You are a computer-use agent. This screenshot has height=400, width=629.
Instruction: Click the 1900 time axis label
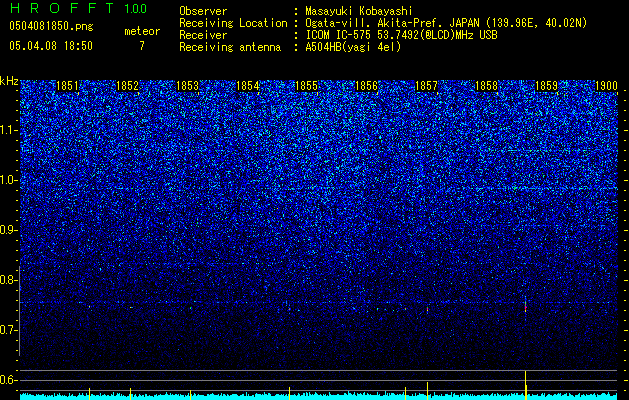606,86
